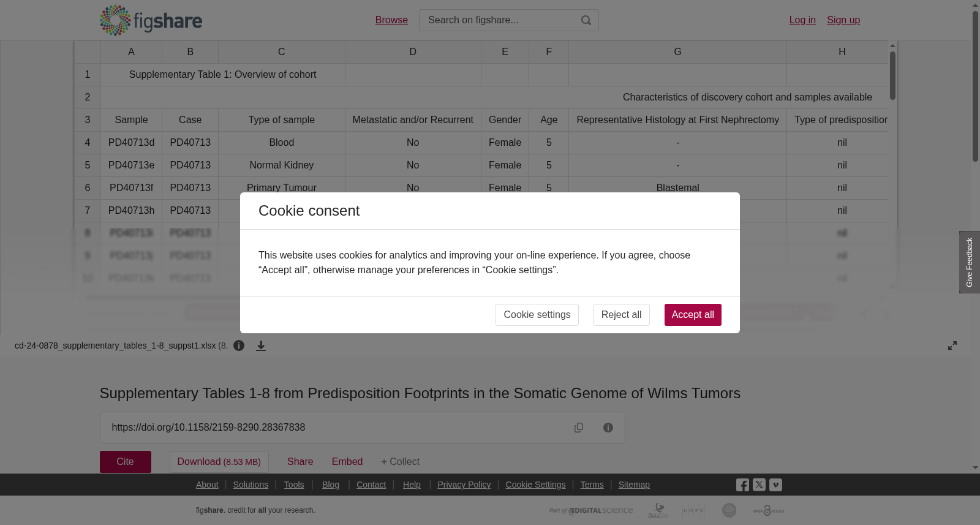Open the Solutions footer link
Screen dimensions: 980x525
click(251, 485)
